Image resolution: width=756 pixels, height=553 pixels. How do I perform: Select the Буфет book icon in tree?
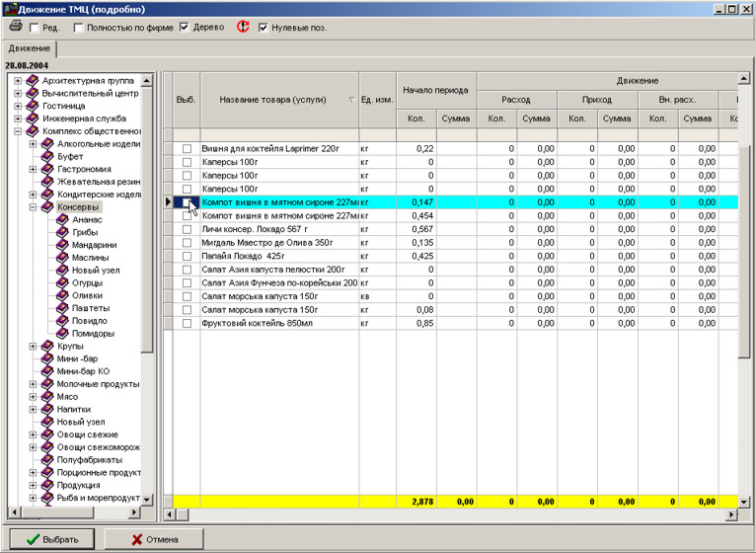tap(47, 156)
